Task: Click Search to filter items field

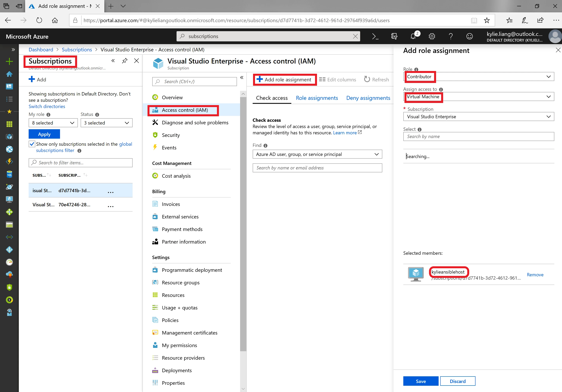Action: (x=81, y=163)
